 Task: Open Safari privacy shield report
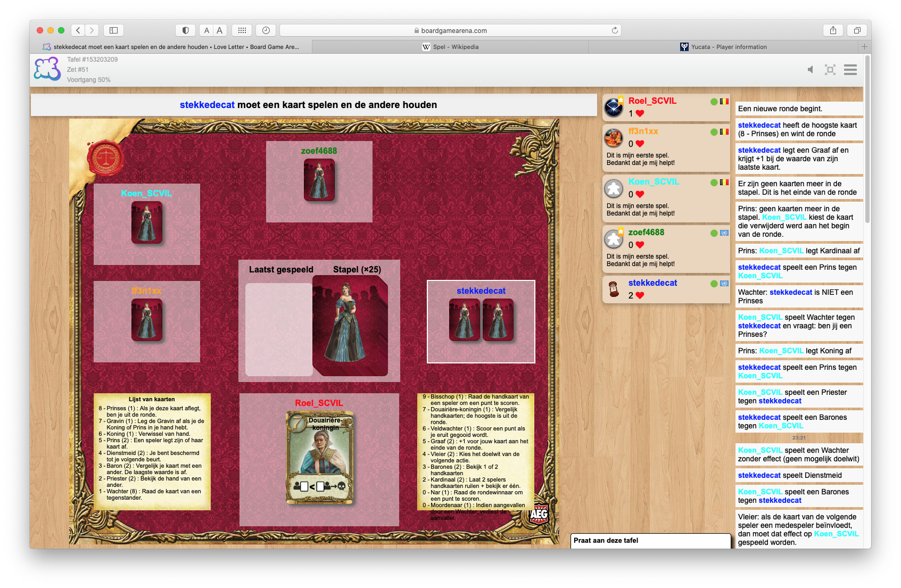coord(185,30)
